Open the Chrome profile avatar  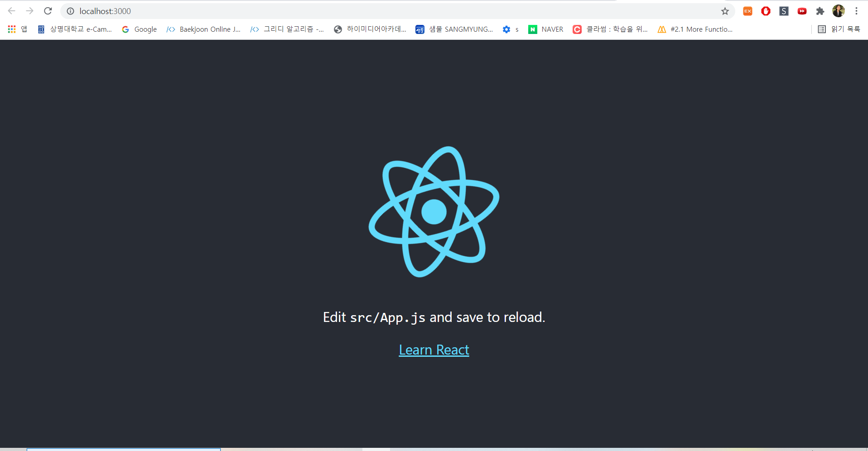coord(839,11)
